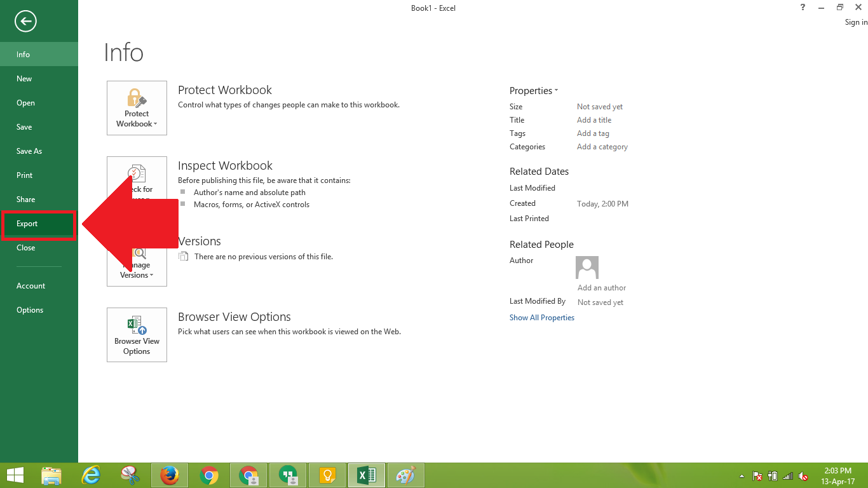The image size is (868, 488).
Task: Click the back arrow to exit Backstage view
Action: click(25, 21)
